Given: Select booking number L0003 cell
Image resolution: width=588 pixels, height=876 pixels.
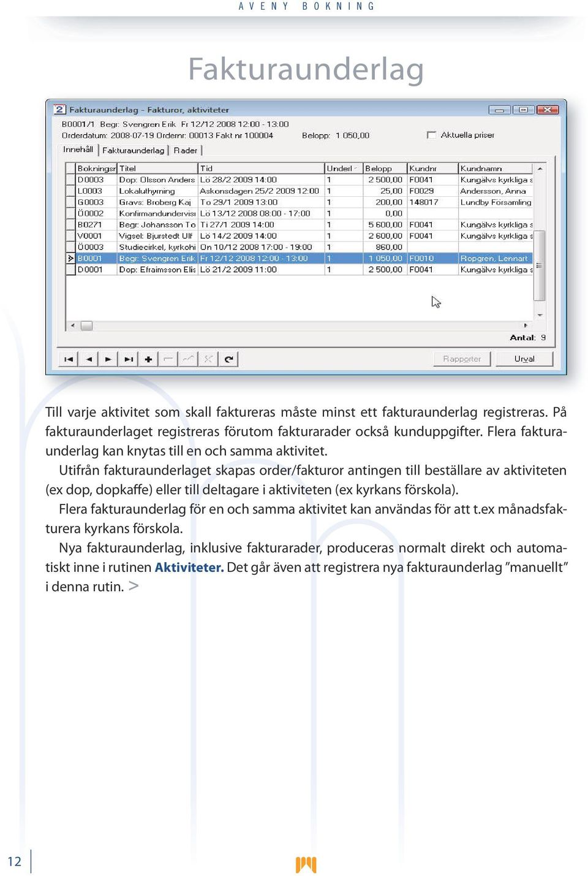Looking at the screenshot, I should [96, 191].
